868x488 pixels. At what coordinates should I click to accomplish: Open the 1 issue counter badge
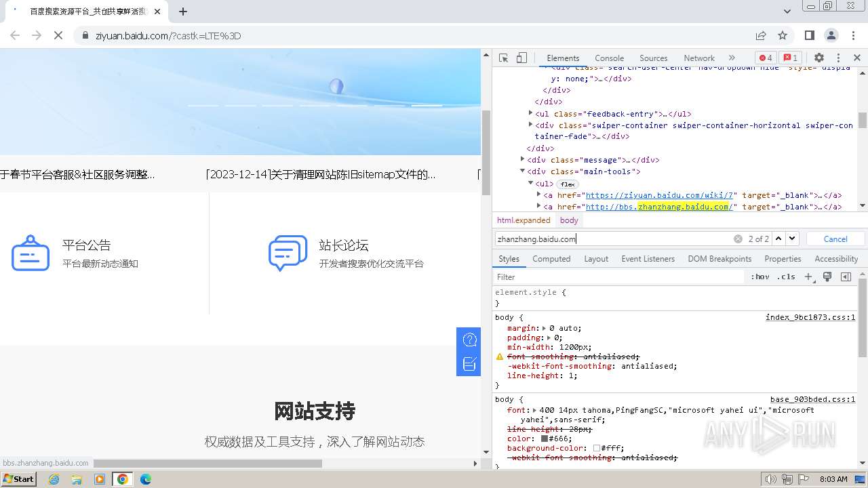click(789, 58)
